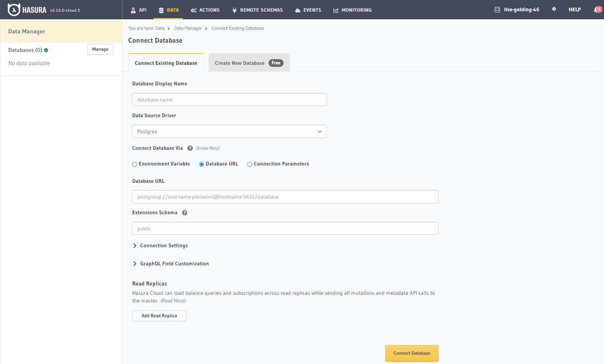Screen dimensions: 604x364
Task: Choose the Connection Parameters radio option
Action: click(x=250, y=164)
